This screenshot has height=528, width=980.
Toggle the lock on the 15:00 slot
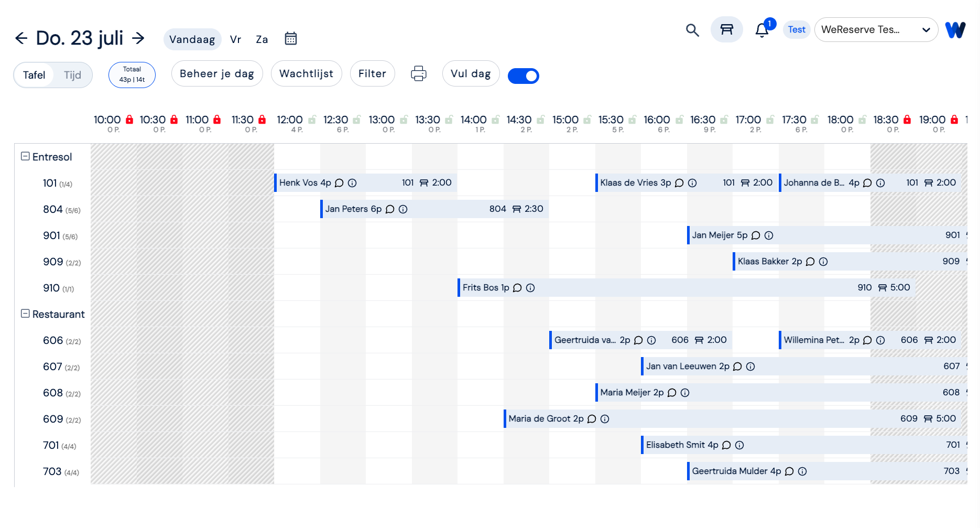587,120
